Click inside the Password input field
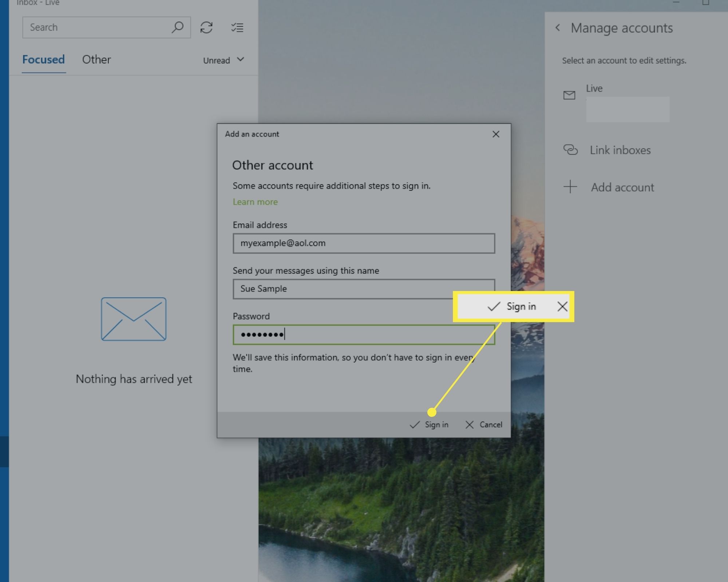The width and height of the screenshot is (728, 582). coord(364,334)
